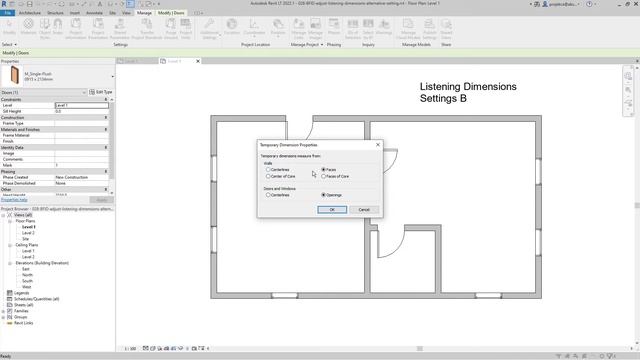Click the text tool in quick access toolbar
Viewport: 640px width, 360px height.
tap(100, 4)
